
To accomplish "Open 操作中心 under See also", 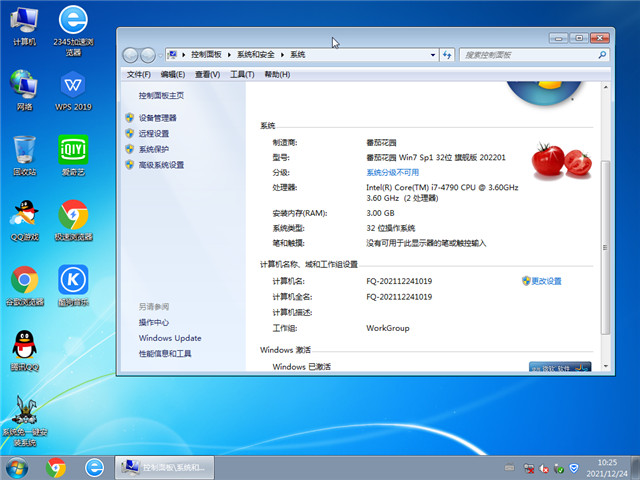I will 154,322.
